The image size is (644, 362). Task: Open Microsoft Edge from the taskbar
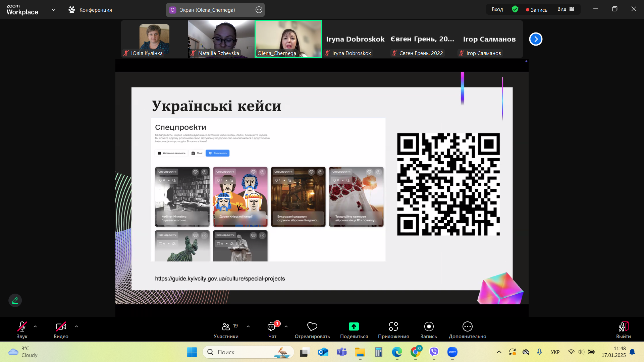point(397,352)
